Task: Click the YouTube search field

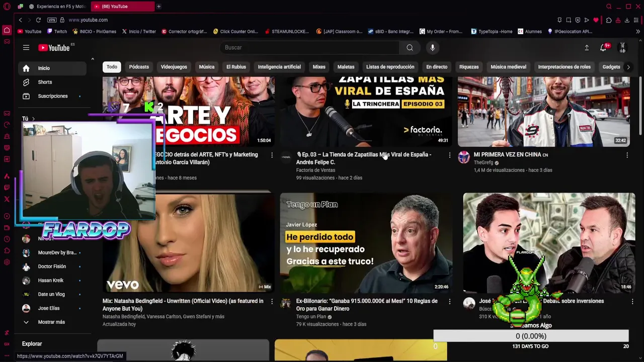Action: (309, 48)
